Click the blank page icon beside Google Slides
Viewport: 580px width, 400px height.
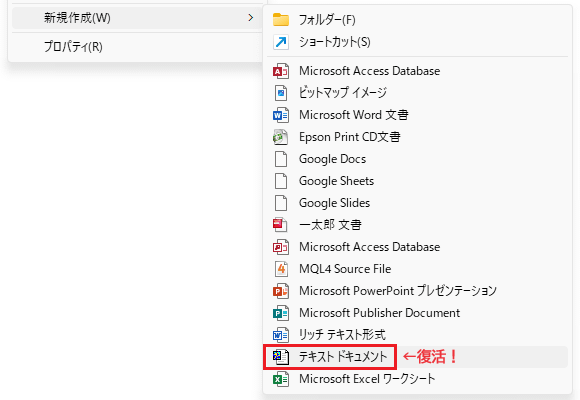coord(281,203)
